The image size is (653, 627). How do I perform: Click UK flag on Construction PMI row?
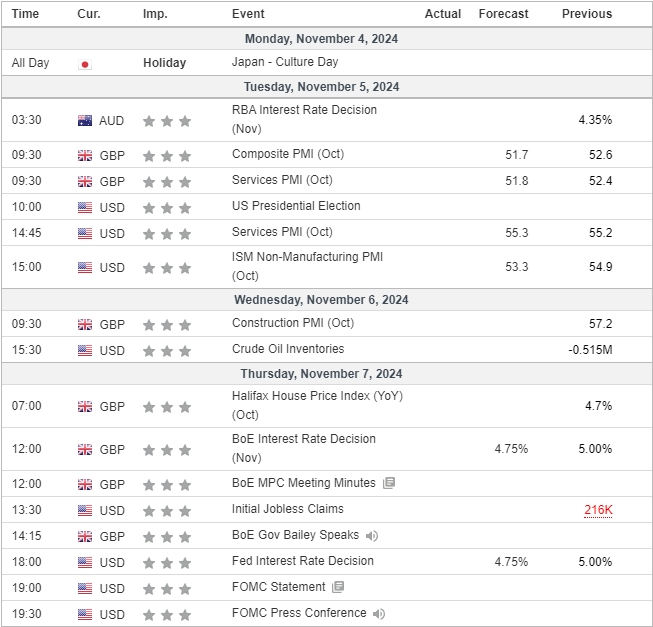click(x=85, y=324)
